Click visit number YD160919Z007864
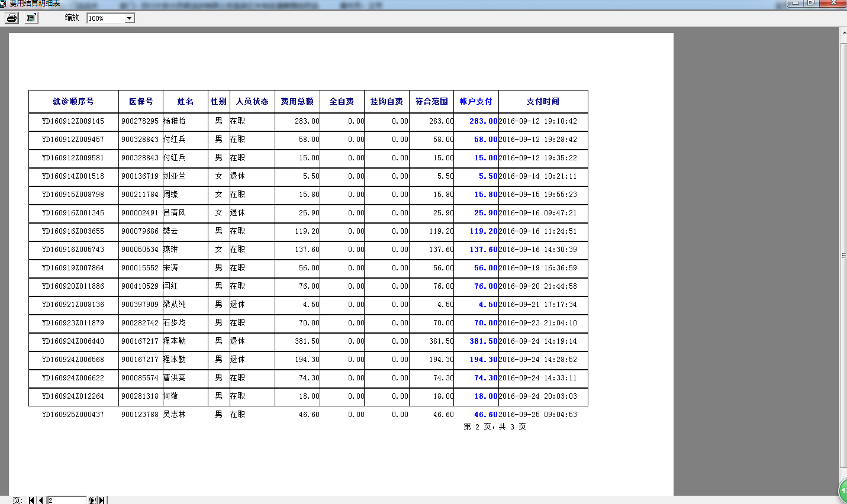Viewport: 847px width, 504px height. 73,268
